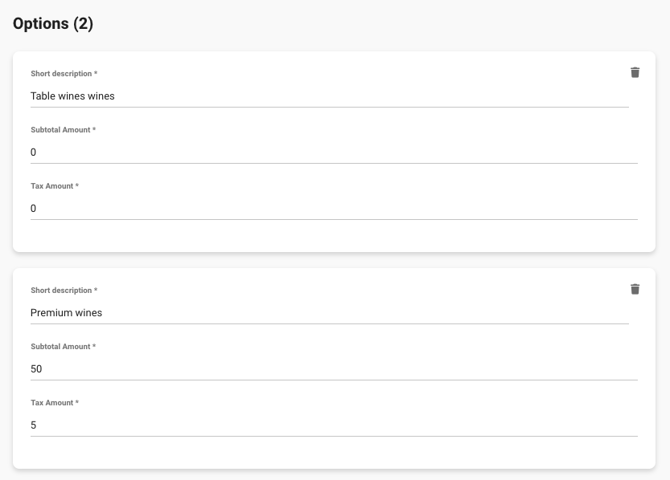
Task: Click the 'Premium wines' description field
Action: pyautogui.click(x=330, y=313)
